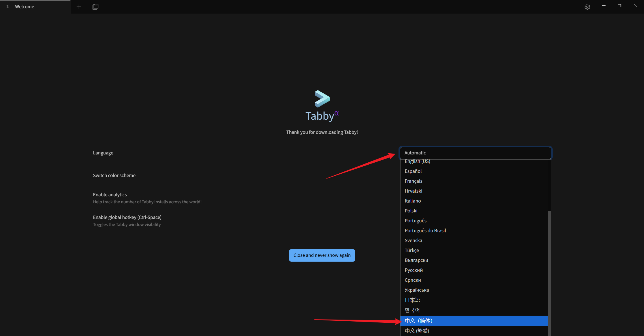The image size is (644, 336).
Task: Choose highlighted 中文 (简体) option
Action: tap(474, 321)
